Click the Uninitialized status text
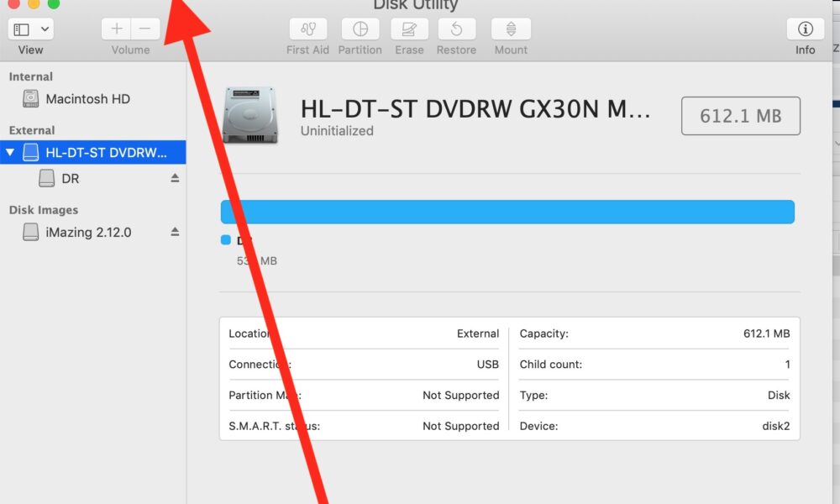The width and height of the screenshot is (840, 504). (337, 131)
